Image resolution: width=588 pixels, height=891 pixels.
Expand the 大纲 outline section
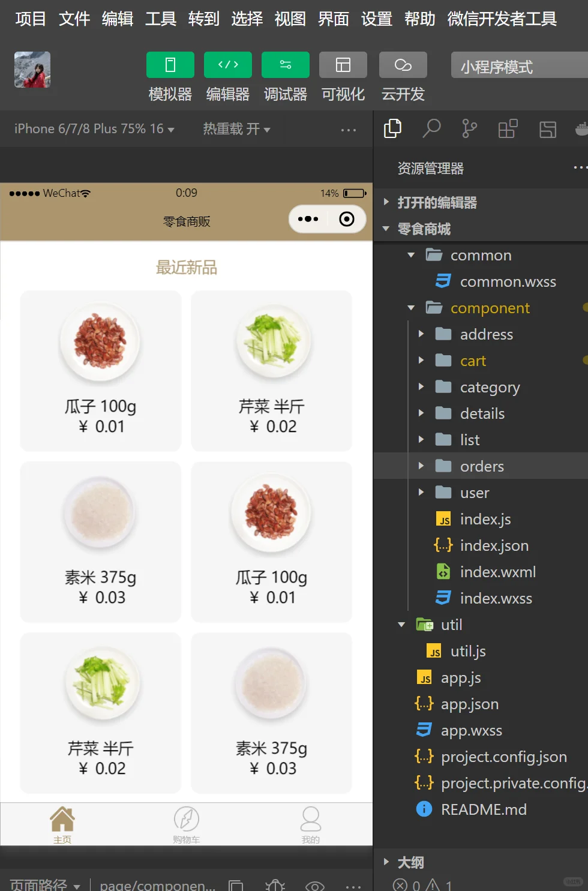[x=481, y=862]
